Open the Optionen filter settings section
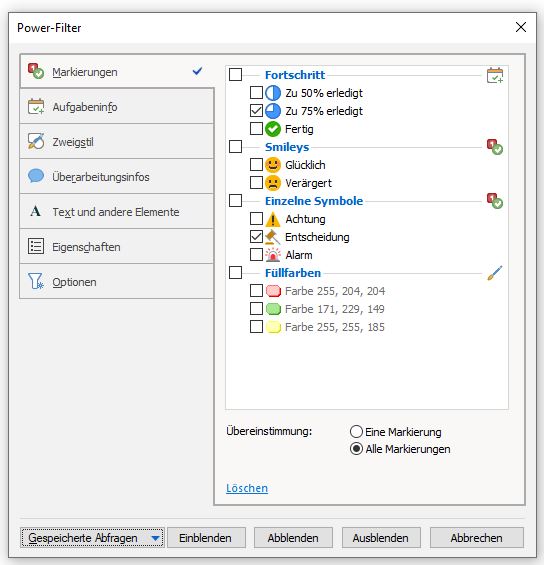The image size is (544, 565). pyautogui.click(x=117, y=281)
